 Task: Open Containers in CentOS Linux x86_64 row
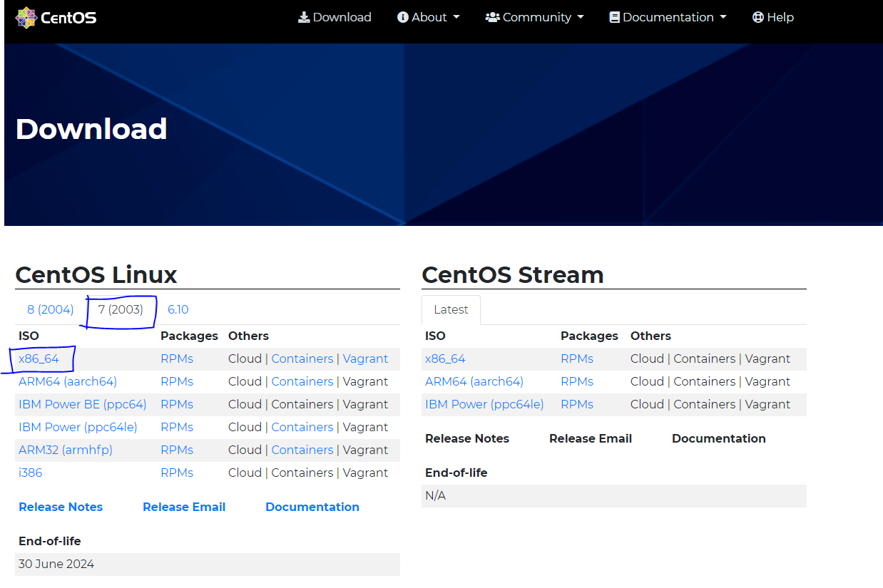[302, 359]
